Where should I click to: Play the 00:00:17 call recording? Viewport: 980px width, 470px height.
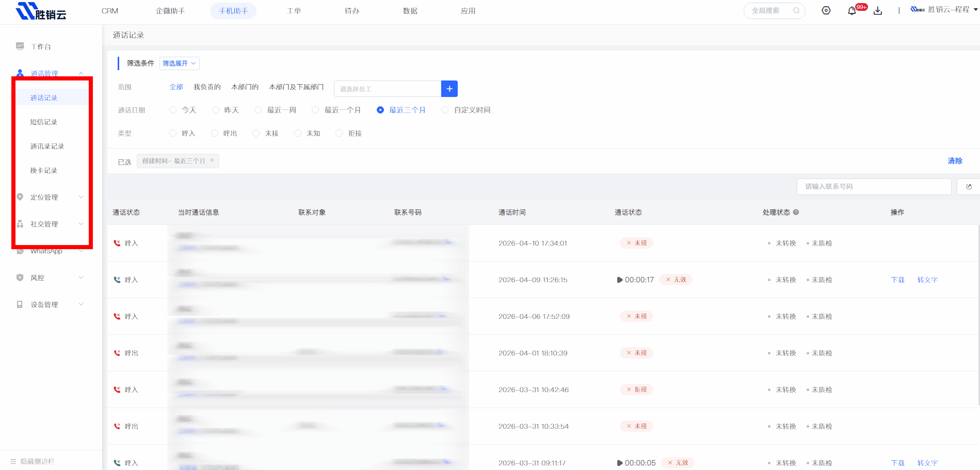pos(620,280)
